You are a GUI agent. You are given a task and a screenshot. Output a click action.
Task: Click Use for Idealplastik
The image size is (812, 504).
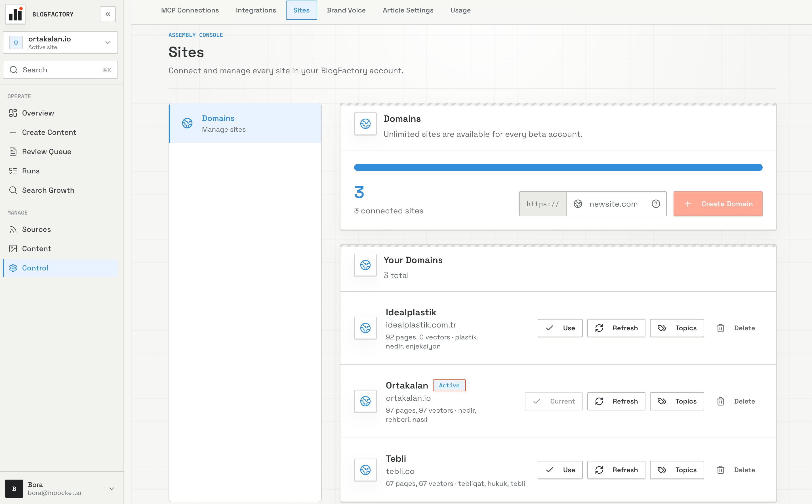coord(560,328)
